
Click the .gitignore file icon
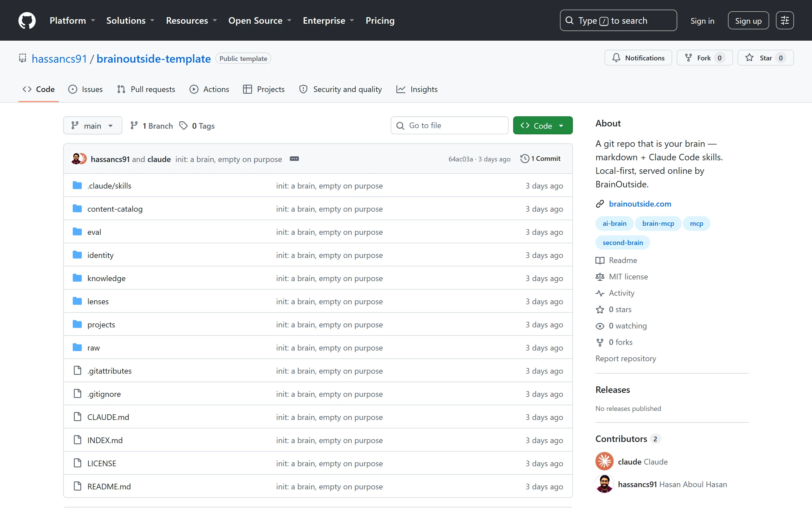click(x=77, y=394)
